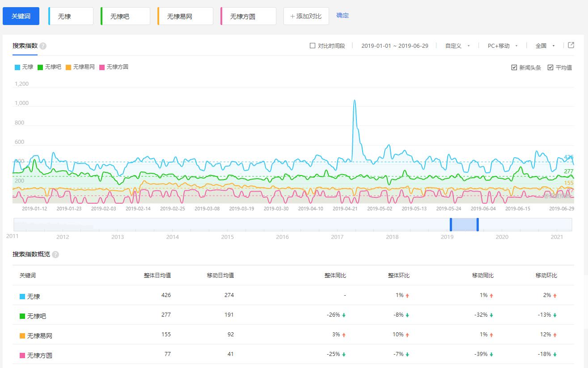Uncheck the 新闻头条 checkbox
Image resolution: width=588 pixels, height=368 pixels.
514,67
